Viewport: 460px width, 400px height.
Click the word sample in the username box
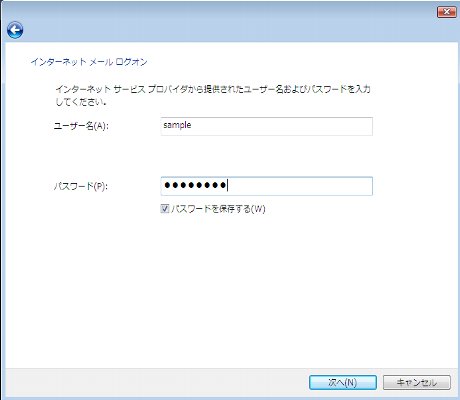[177, 125]
